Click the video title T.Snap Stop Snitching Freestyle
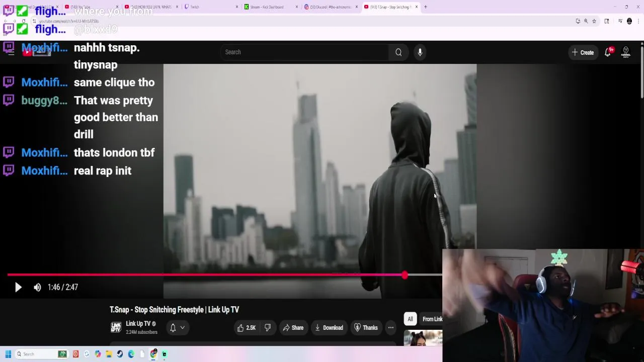Image resolution: width=644 pixels, height=362 pixels. (175, 310)
